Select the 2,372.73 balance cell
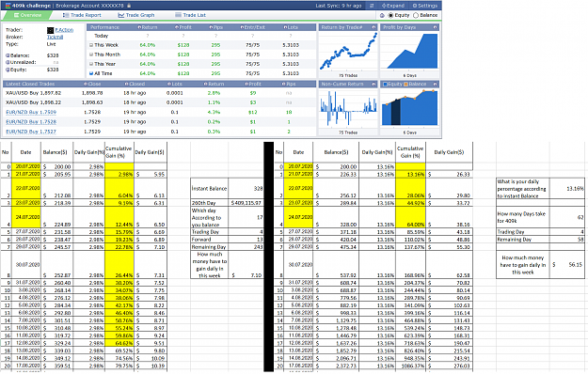 tap(337, 366)
